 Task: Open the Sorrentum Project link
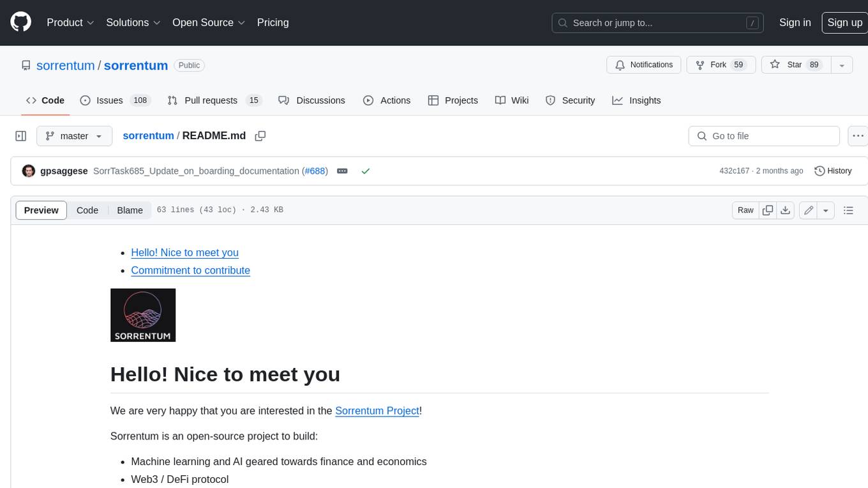coord(377,411)
